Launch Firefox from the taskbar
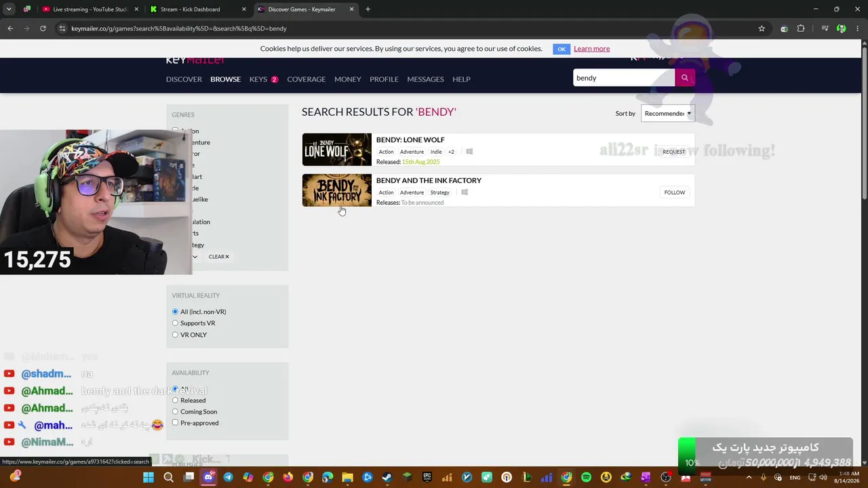Image resolution: width=868 pixels, height=488 pixels. pos(288,477)
